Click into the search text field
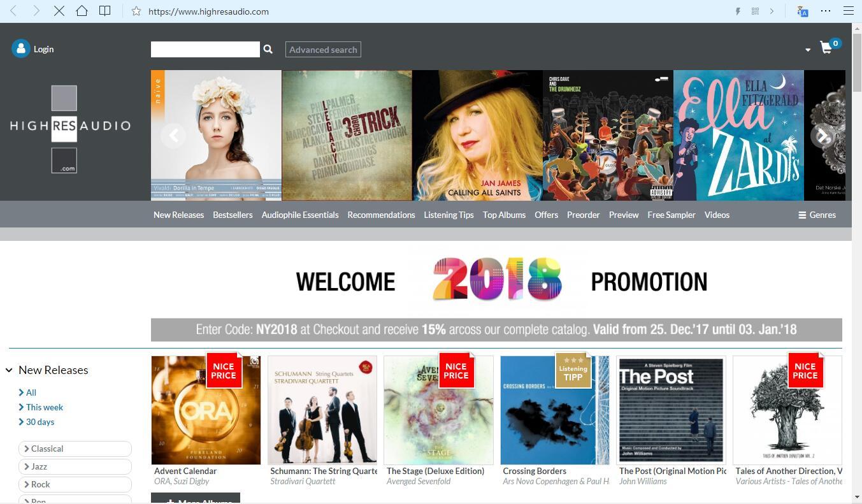The image size is (862, 504). click(205, 49)
